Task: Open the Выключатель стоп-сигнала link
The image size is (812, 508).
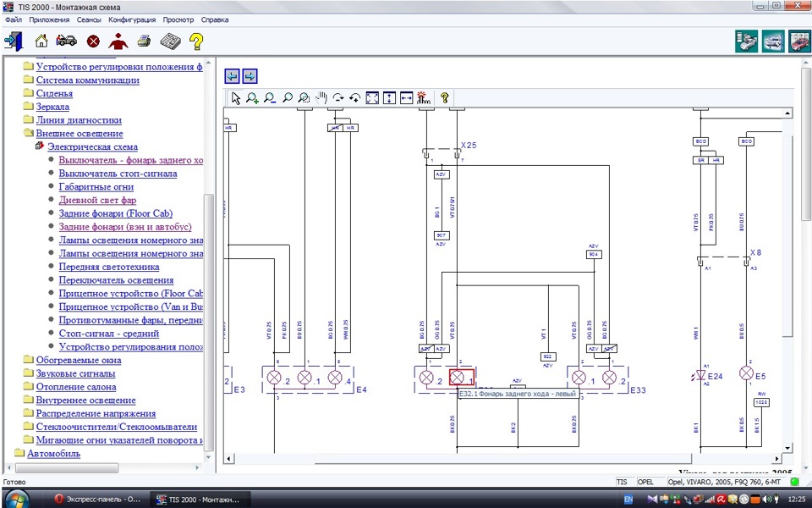Action: point(118,173)
